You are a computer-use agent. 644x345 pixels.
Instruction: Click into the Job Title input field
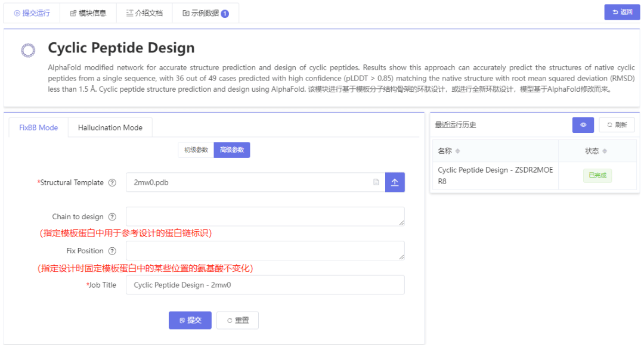(265, 285)
